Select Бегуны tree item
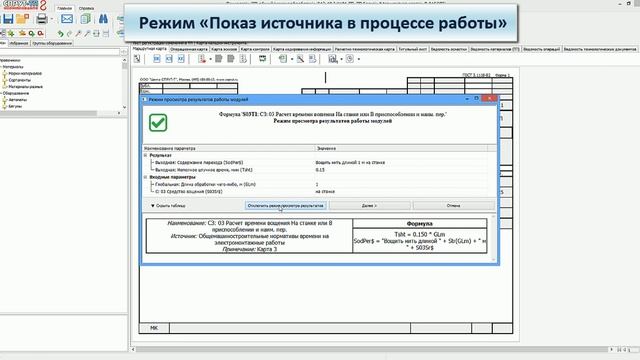This screenshot has width=640, height=360. [15, 106]
